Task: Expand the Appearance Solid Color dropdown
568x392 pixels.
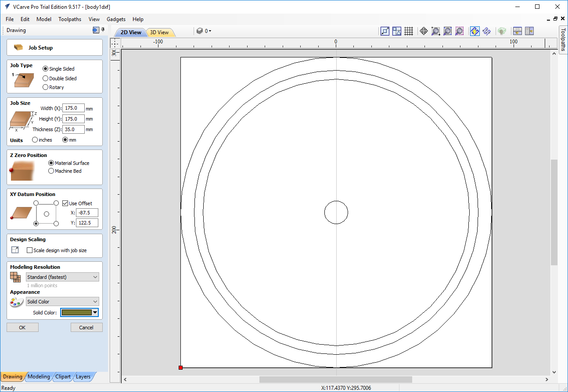Action: pos(62,302)
